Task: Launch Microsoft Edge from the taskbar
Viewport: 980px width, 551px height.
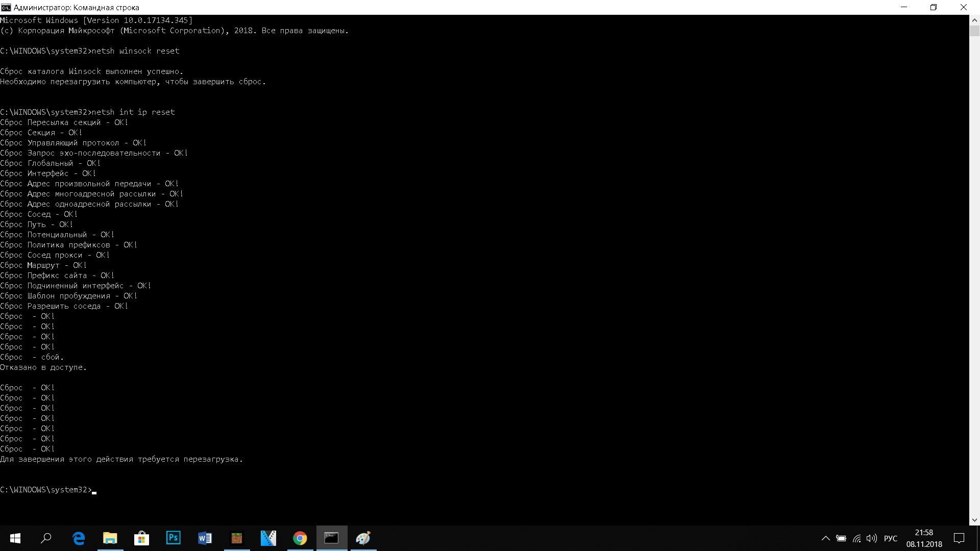Action: pos(79,538)
